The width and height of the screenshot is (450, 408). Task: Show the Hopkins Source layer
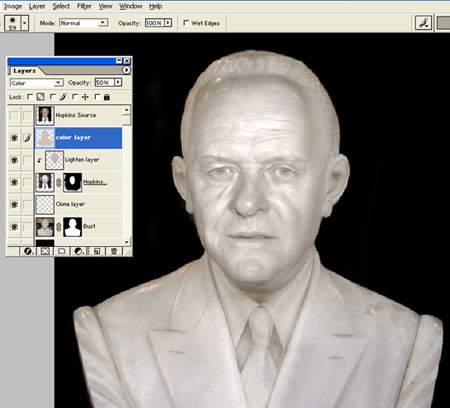(x=14, y=115)
